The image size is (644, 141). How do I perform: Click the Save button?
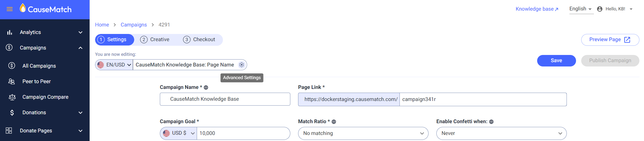[556, 60]
